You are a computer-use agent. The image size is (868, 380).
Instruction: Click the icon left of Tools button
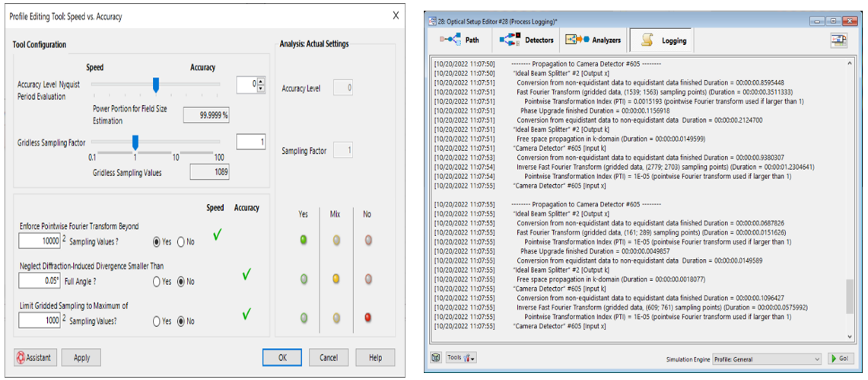[437, 358]
